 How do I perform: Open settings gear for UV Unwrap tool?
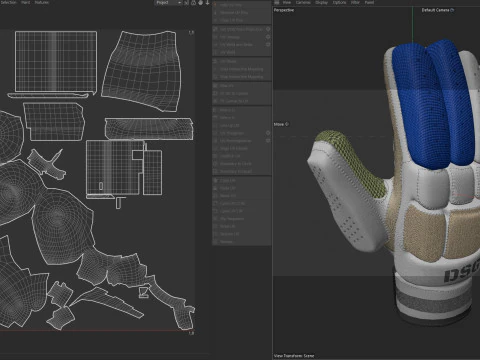pyautogui.click(x=268, y=37)
